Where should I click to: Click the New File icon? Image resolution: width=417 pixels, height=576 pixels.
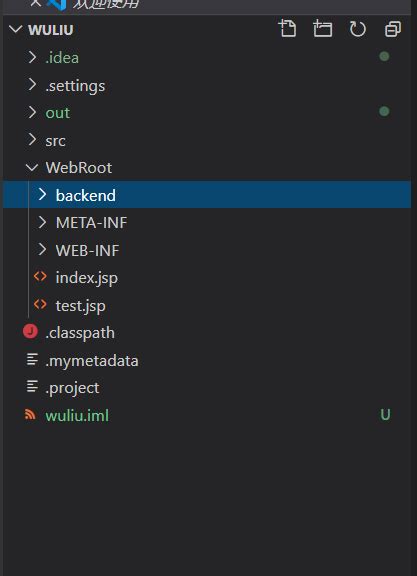[287, 29]
